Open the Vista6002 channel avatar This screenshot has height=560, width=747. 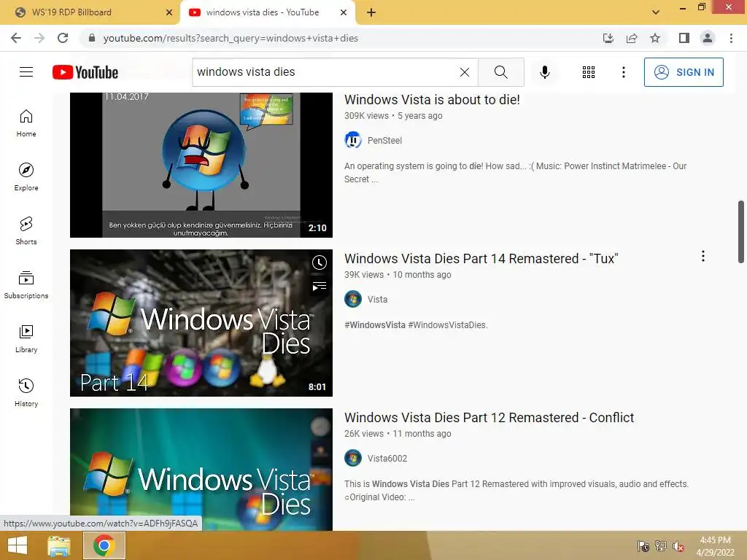pyautogui.click(x=353, y=458)
